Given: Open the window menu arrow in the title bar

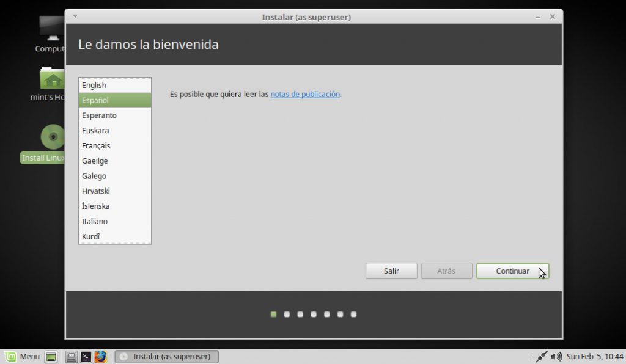Looking at the screenshot, I should 75,16.
